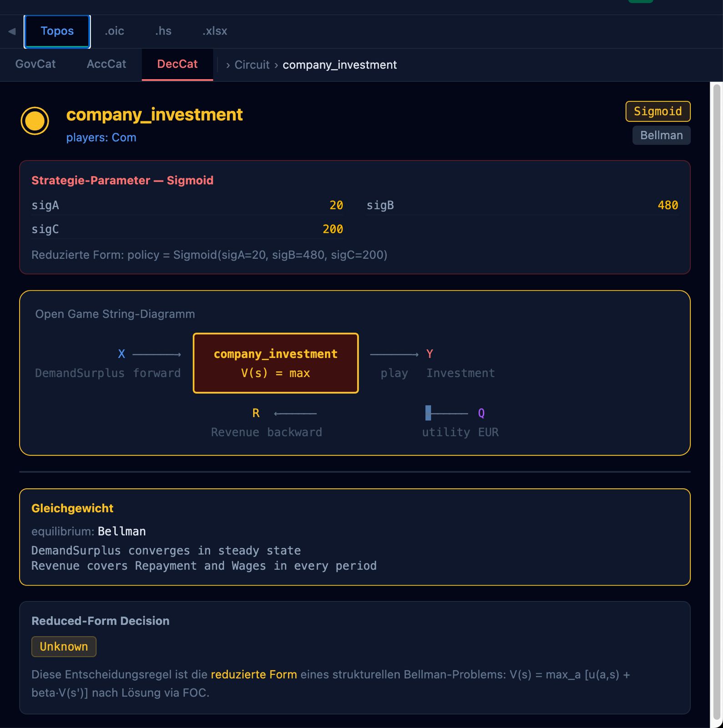Click the 'players: Com' label
The image size is (723, 728).
point(101,138)
